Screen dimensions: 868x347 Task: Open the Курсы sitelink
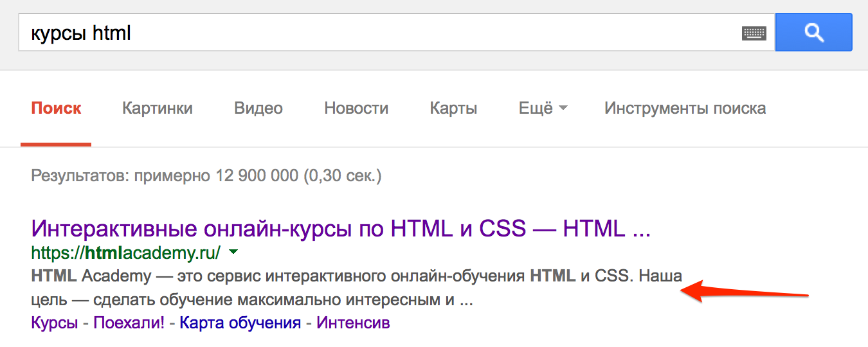point(54,323)
